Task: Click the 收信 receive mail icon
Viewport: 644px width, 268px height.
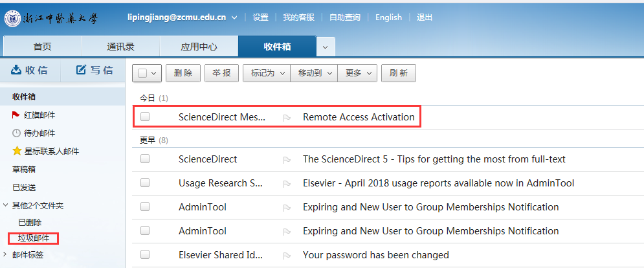Action: pos(17,70)
